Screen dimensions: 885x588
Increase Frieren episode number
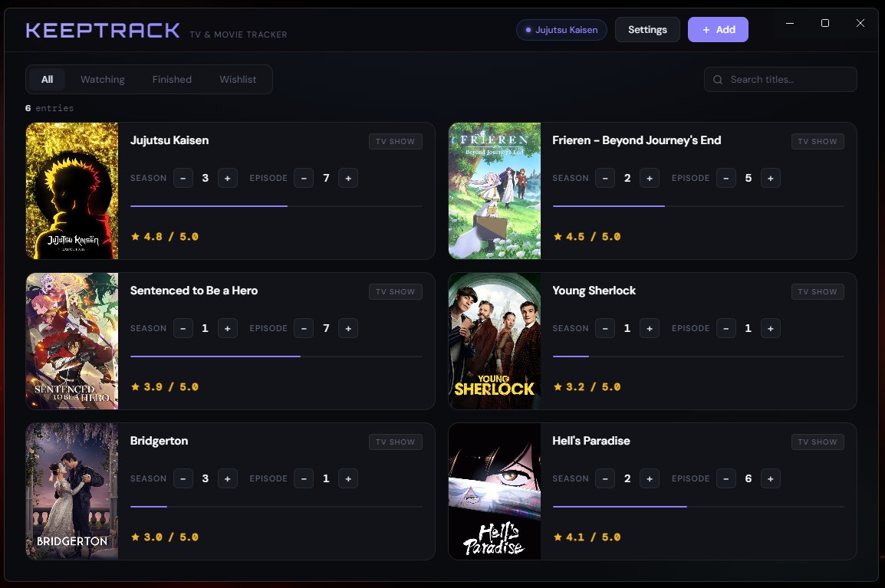tap(771, 179)
